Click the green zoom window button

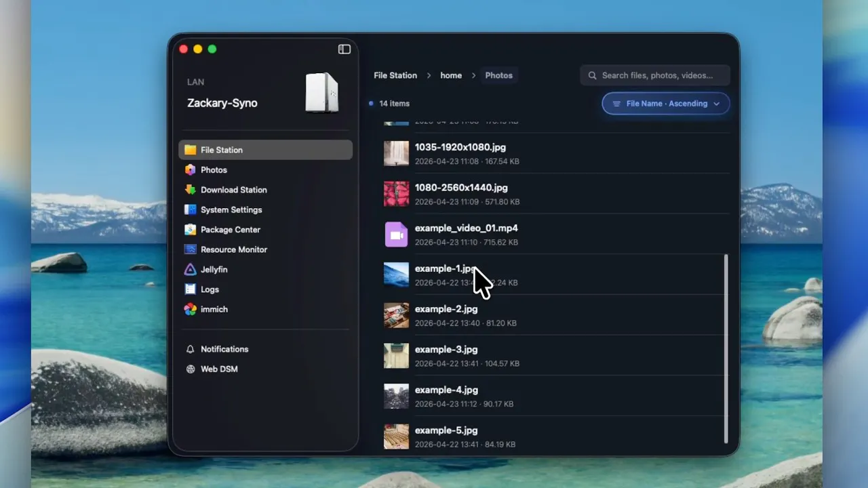tap(212, 49)
